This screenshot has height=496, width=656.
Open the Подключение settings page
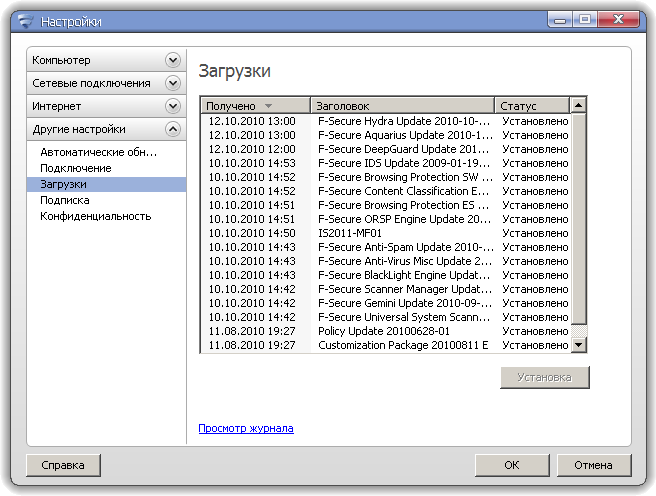pyautogui.click(x=76, y=168)
